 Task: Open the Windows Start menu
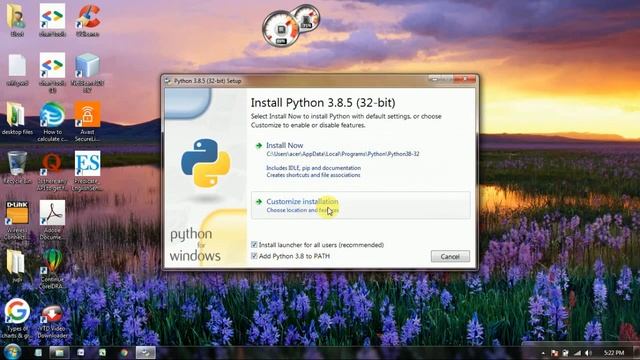click(12, 352)
